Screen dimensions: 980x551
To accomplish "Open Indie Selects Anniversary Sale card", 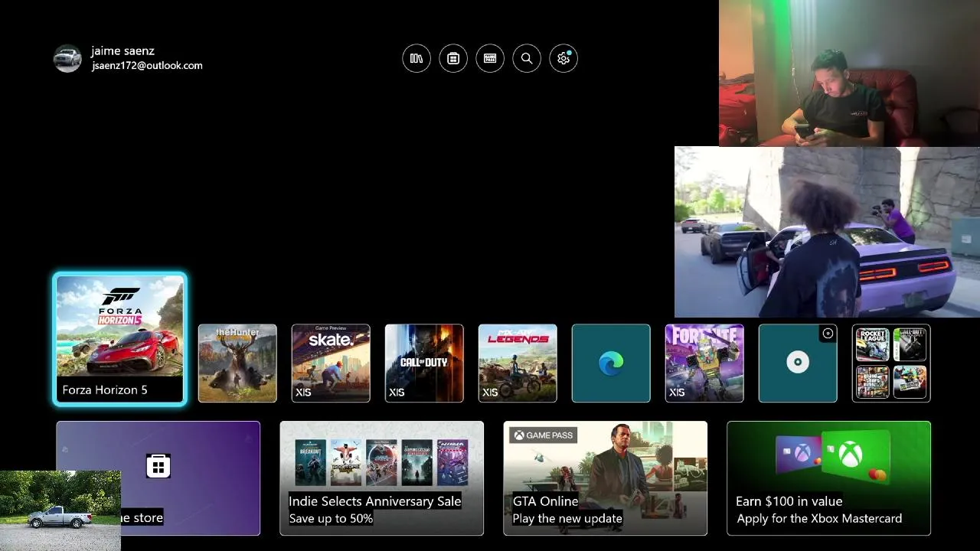I will (x=381, y=478).
